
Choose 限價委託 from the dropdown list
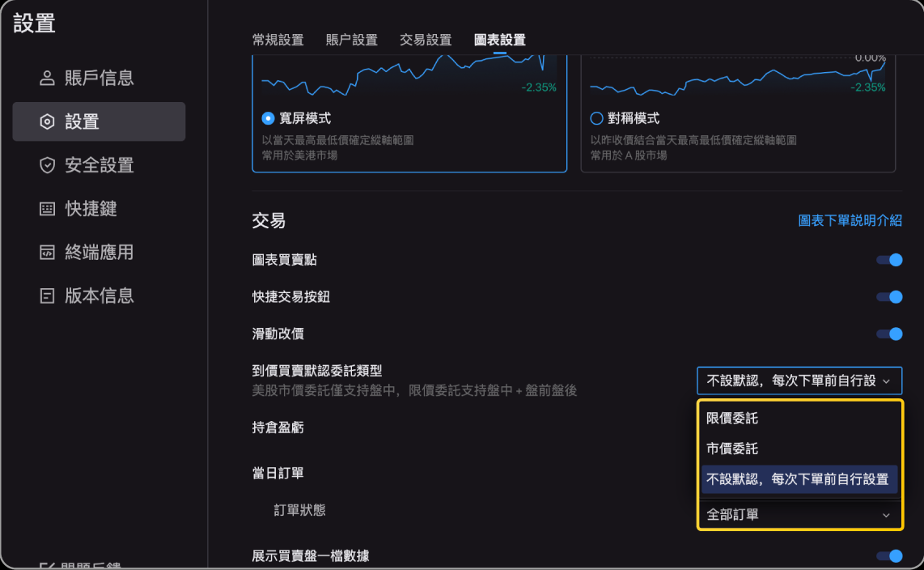click(x=732, y=419)
